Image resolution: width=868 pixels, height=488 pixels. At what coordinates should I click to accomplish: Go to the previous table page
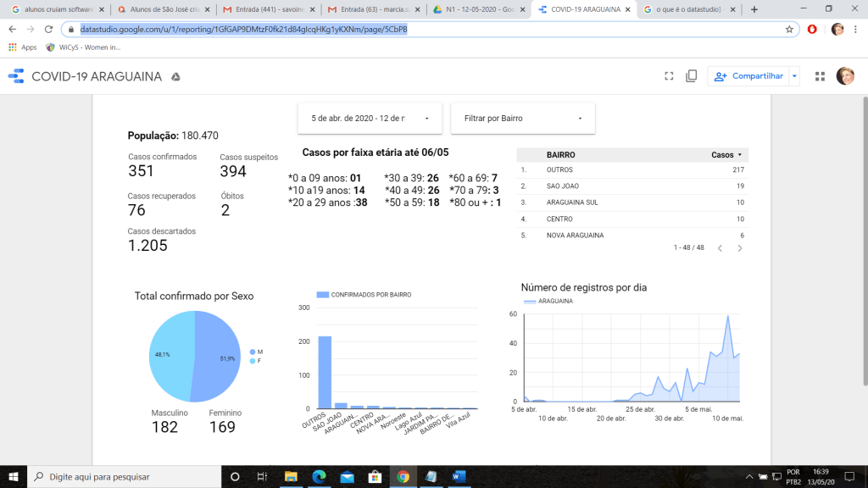(x=720, y=248)
